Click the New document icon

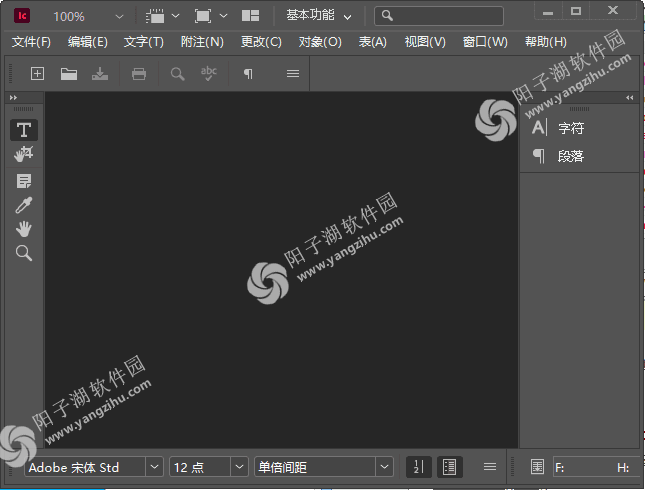[x=37, y=74]
